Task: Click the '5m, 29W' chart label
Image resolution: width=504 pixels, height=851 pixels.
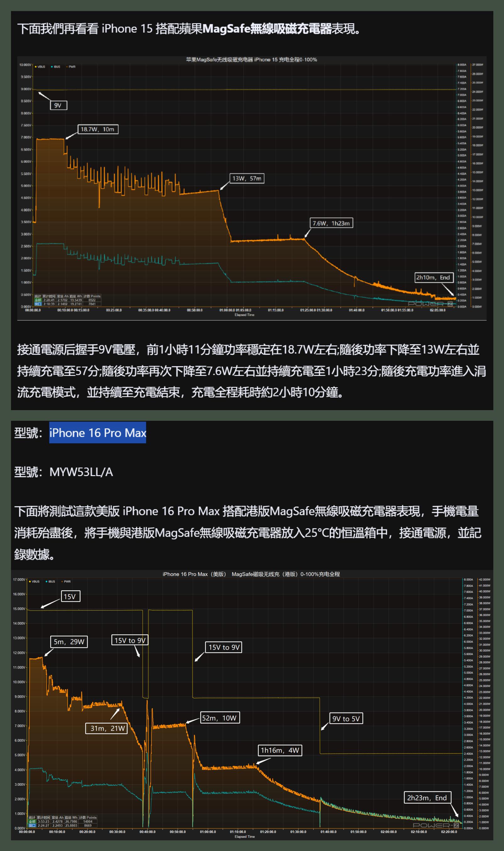Action: pyautogui.click(x=69, y=642)
